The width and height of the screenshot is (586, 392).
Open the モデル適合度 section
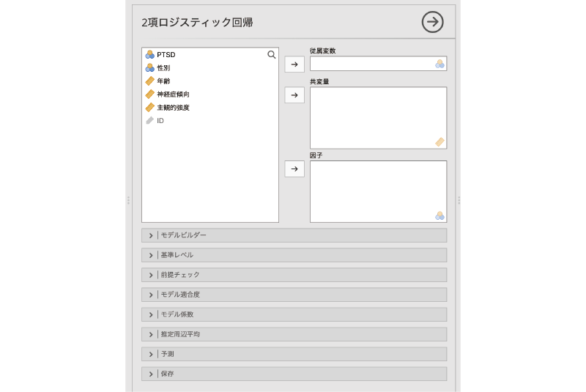[x=293, y=295]
